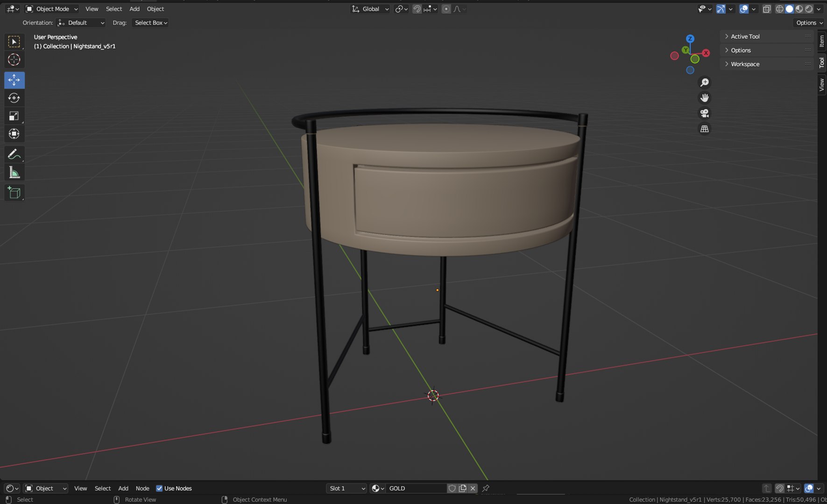Select the Rotate tool
827x504 pixels.
[x=14, y=98]
